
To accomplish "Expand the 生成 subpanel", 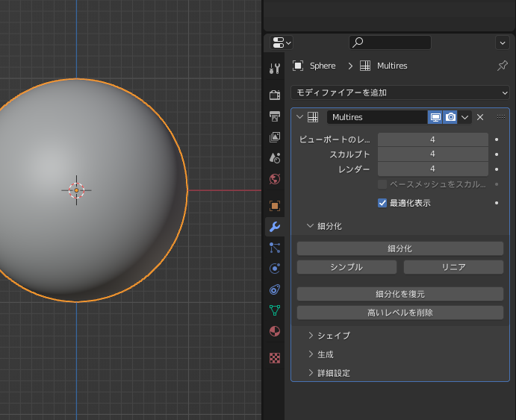I will click(311, 354).
